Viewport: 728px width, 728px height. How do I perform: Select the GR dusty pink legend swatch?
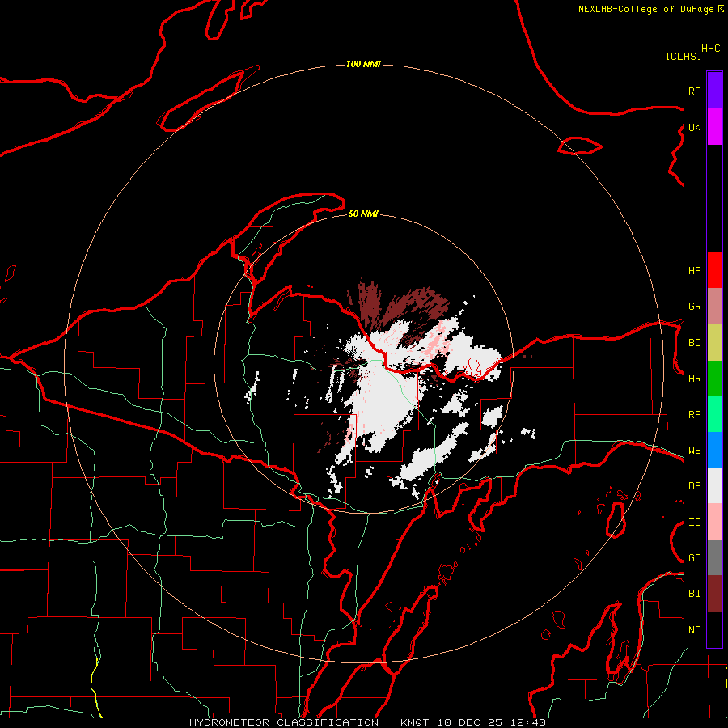(714, 307)
